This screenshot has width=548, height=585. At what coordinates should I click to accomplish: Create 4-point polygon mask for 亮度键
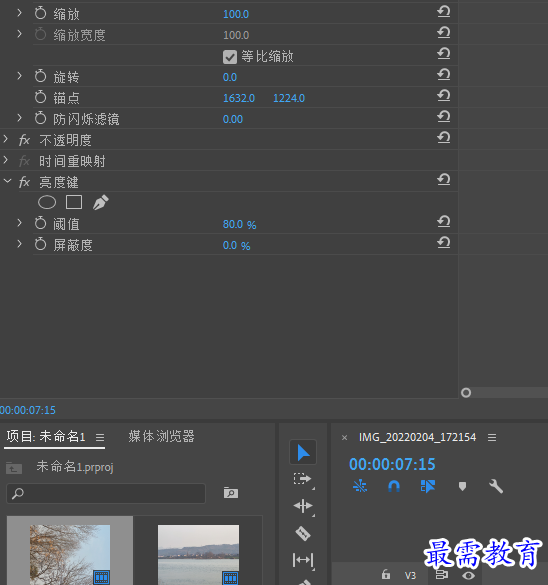74,202
